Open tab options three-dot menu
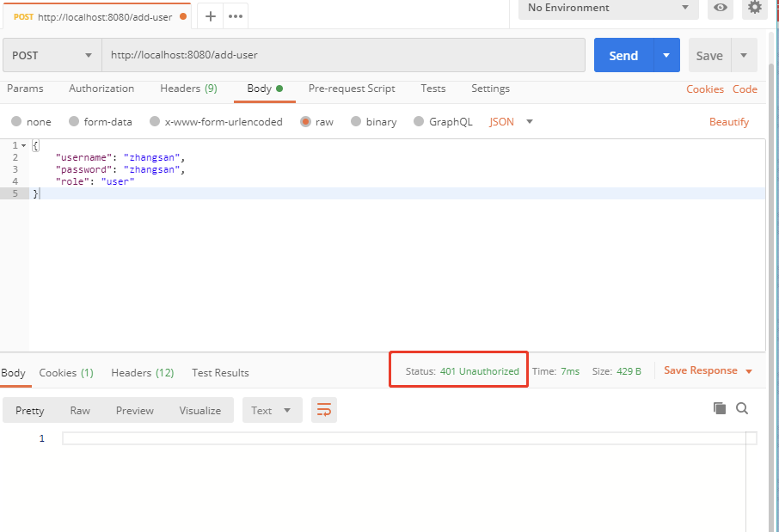Image resolution: width=779 pixels, height=532 pixels. [x=236, y=16]
